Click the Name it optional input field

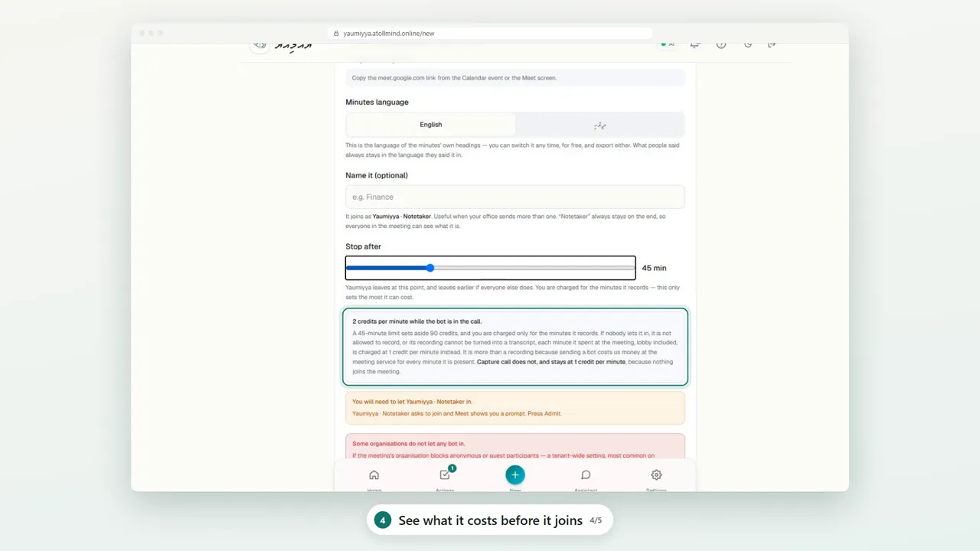(x=515, y=197)
